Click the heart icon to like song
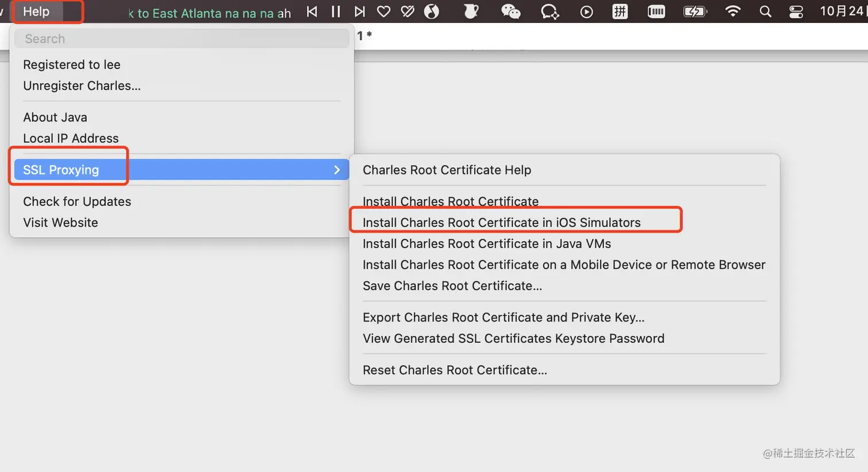Viewport: 868px width, 472px height. pyautogui.click(x=383, y=11)
